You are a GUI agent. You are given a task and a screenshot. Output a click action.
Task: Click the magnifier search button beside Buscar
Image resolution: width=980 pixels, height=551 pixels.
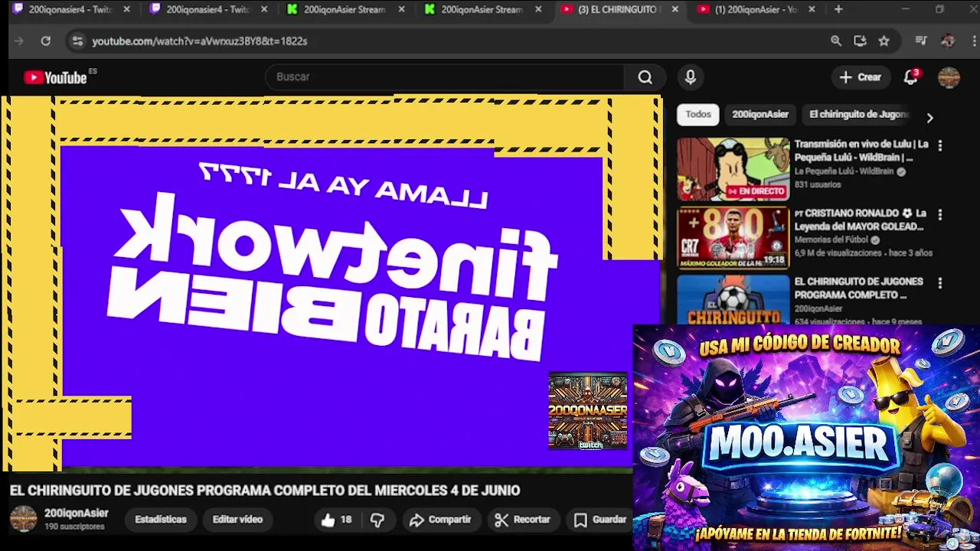[x=645, y=77]
